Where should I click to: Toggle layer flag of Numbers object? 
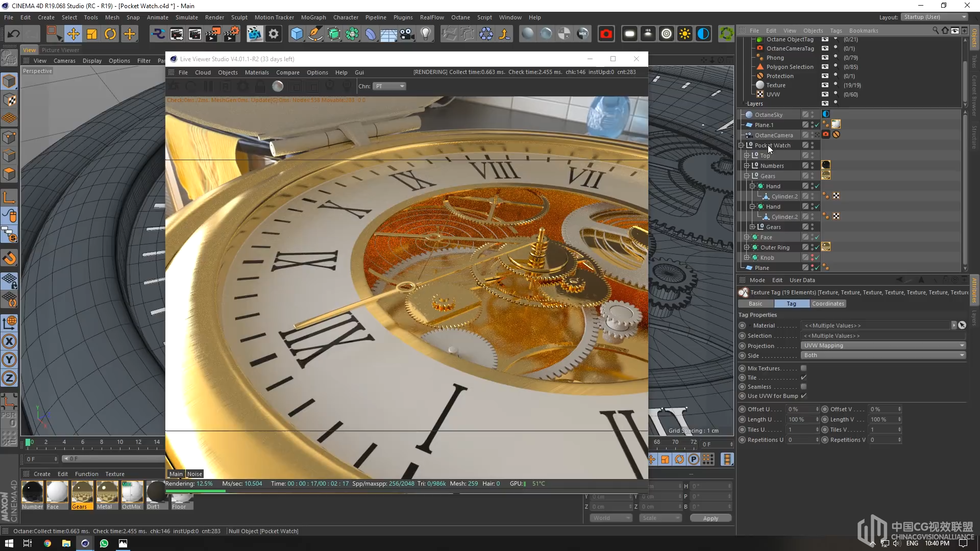805,166
